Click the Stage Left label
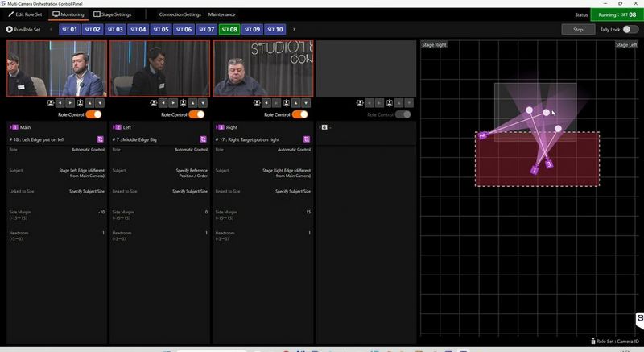 click(x=626, y=45)
